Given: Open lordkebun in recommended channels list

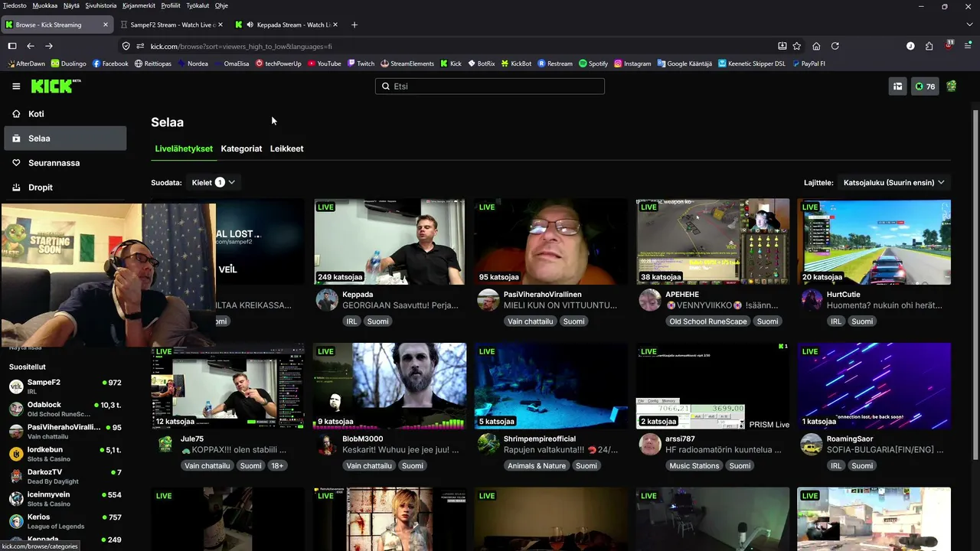Looking at the screenshot, I should tap(65, 454).
